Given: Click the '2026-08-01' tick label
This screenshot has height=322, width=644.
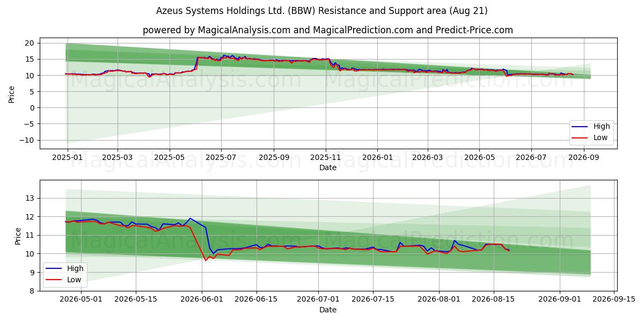Looking at the screenshot, I should pos(440,299).
